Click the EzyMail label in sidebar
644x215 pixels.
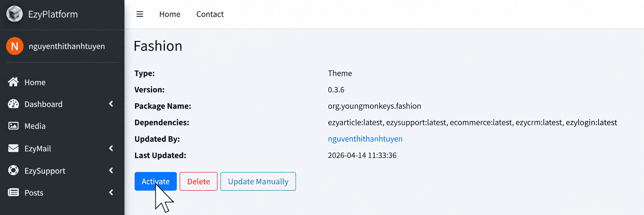click(x=38, y=148)
